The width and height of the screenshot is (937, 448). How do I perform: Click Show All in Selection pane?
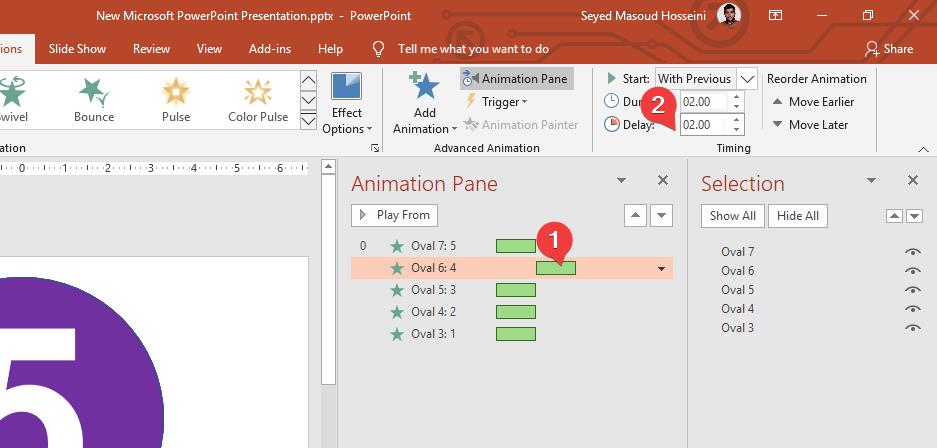(733, 216)
